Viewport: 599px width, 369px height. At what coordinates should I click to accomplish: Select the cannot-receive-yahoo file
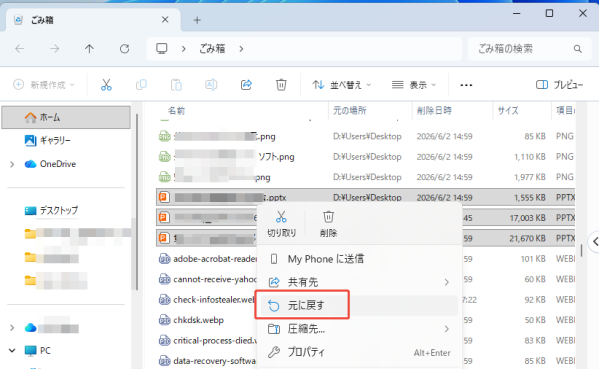[x=215, y=279]
